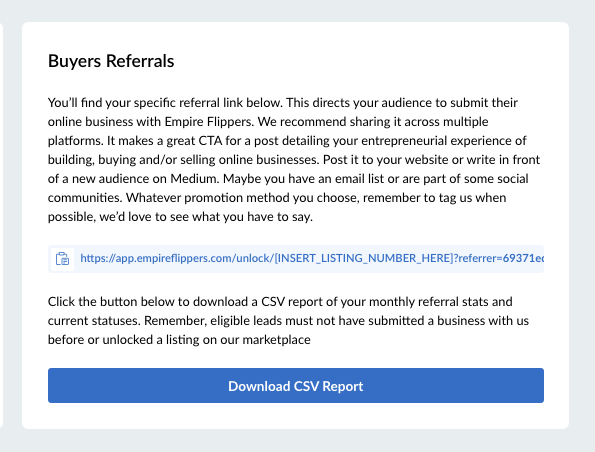Click the words Empire Flippers in description
Image resolution: width=595 pixels, height=452 pixels.
(208, 121)
